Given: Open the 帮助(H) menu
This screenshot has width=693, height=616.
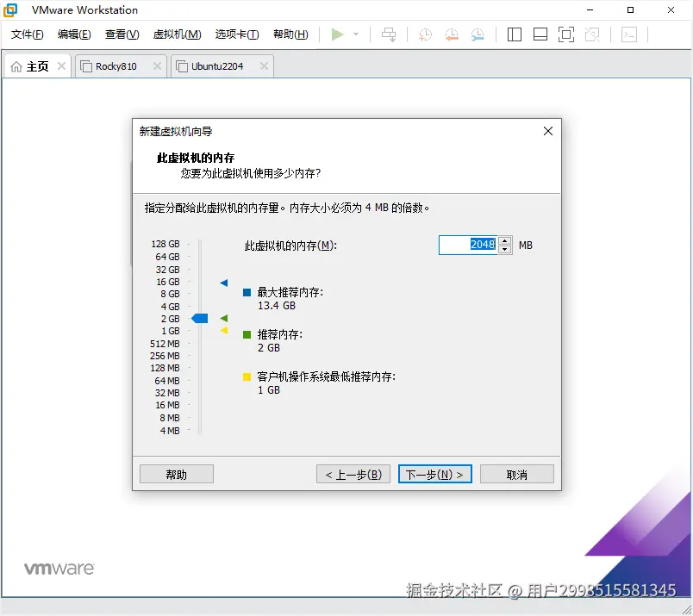Looking at the screenshot, I should 290,34.
